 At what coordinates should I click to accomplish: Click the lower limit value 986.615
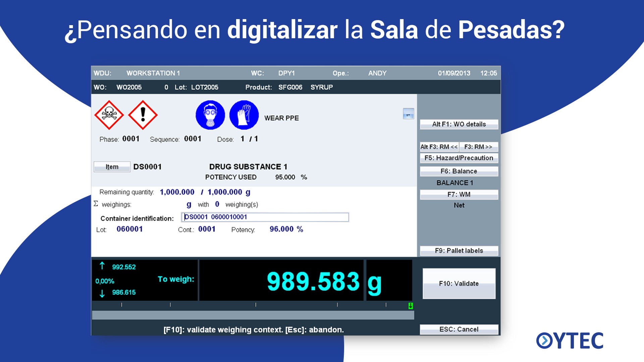coord(124,293)
